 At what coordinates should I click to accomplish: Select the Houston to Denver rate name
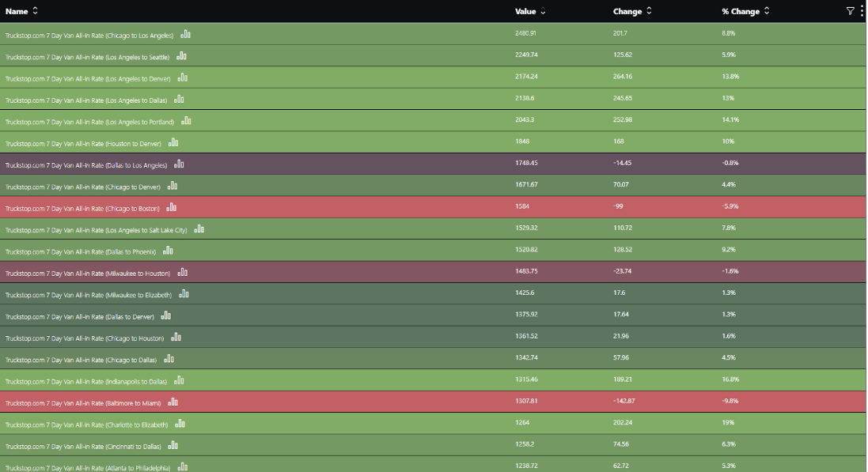point(83,144)
